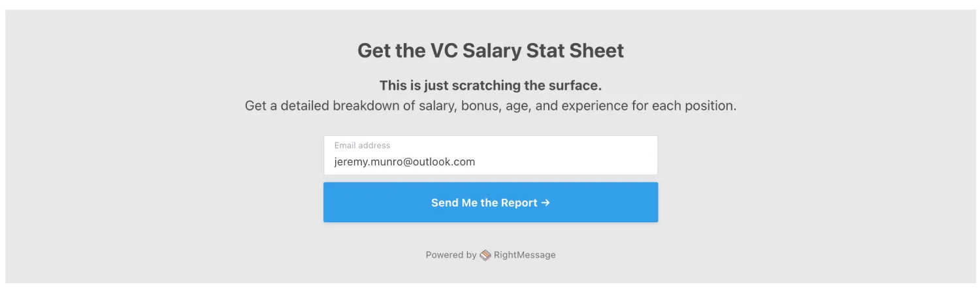Click the arrow on the blue button
This screenshot has height=289, width=980.
click(546, 203)
